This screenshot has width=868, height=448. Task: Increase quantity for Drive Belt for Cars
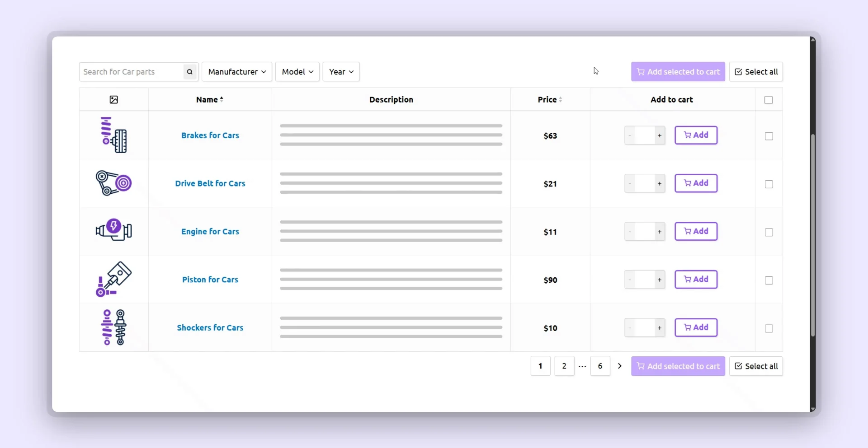tap(660, 183)
